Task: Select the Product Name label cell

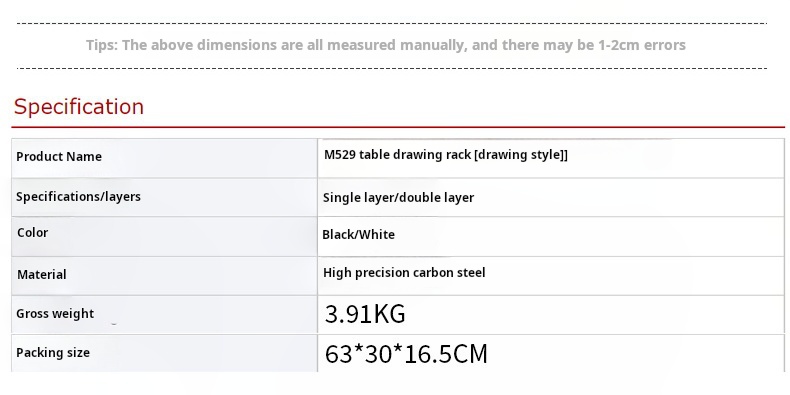Action: point(164,158)
